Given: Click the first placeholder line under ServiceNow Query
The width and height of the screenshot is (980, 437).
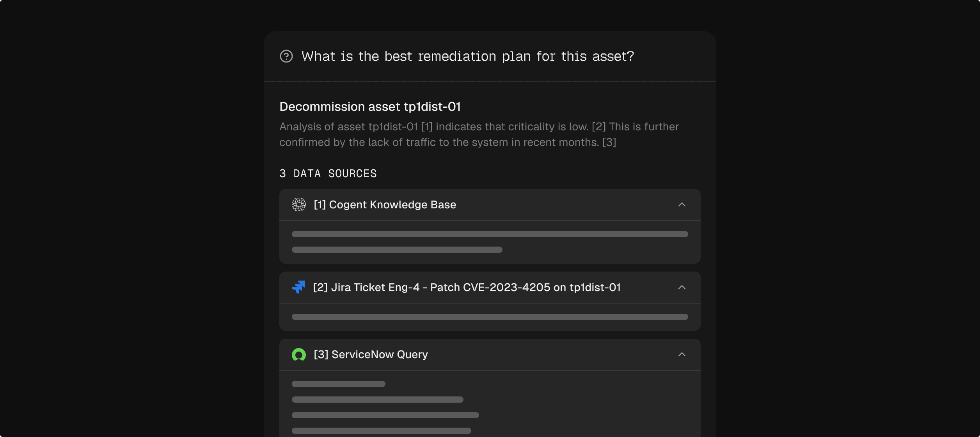Looking at the screenshot, I should pyautogui.click(x=338, y=384).
